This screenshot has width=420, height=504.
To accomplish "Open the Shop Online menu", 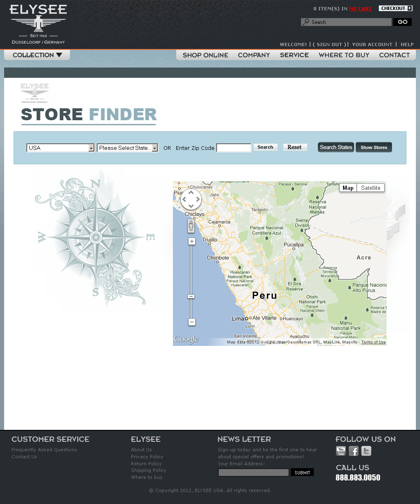I will click(x=205, y=55).
